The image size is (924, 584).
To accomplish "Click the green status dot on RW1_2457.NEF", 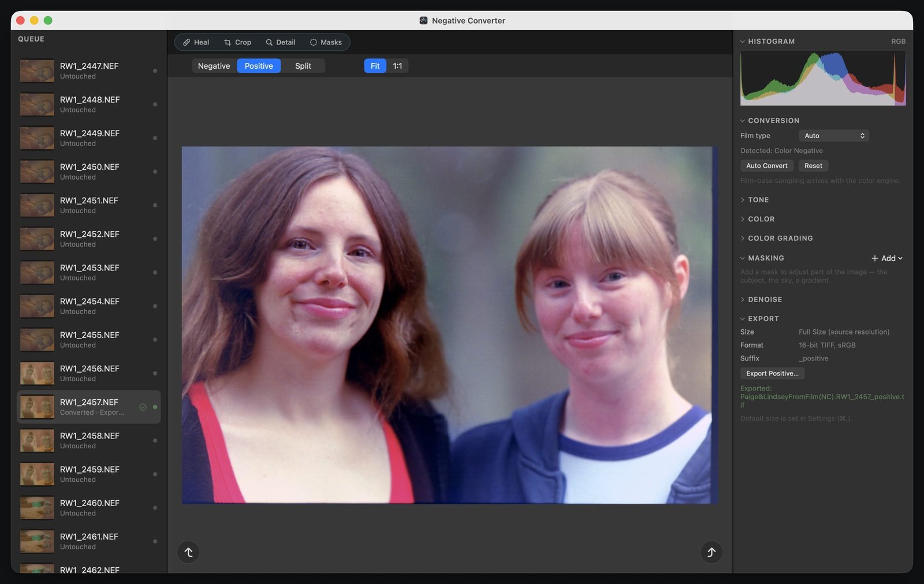I will [155, 407].
